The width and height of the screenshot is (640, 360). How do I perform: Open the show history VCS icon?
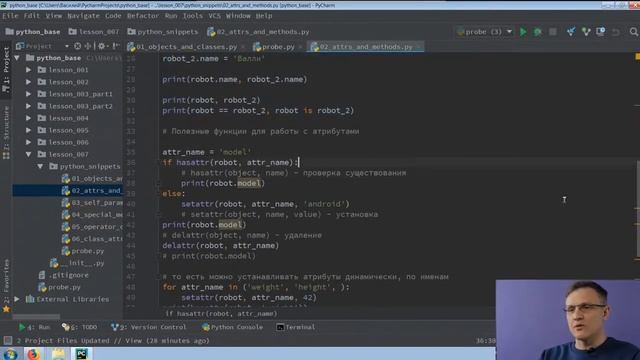click(601, 32)
